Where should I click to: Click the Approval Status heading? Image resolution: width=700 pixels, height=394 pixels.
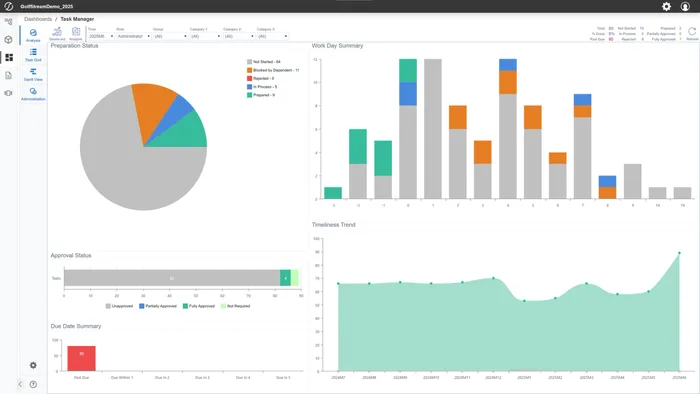pos(71,255)
